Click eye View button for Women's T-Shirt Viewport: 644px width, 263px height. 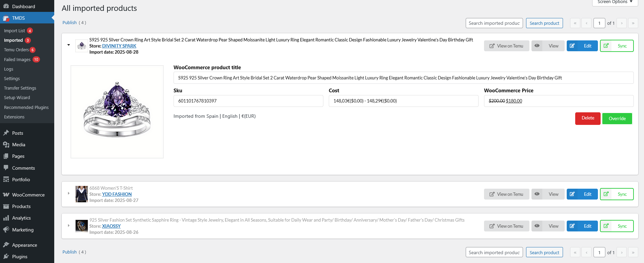pos(548,194)
